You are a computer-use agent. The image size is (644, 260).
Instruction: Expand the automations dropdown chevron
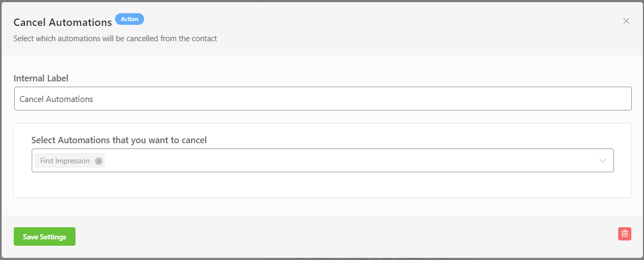[x=603, y=161]
